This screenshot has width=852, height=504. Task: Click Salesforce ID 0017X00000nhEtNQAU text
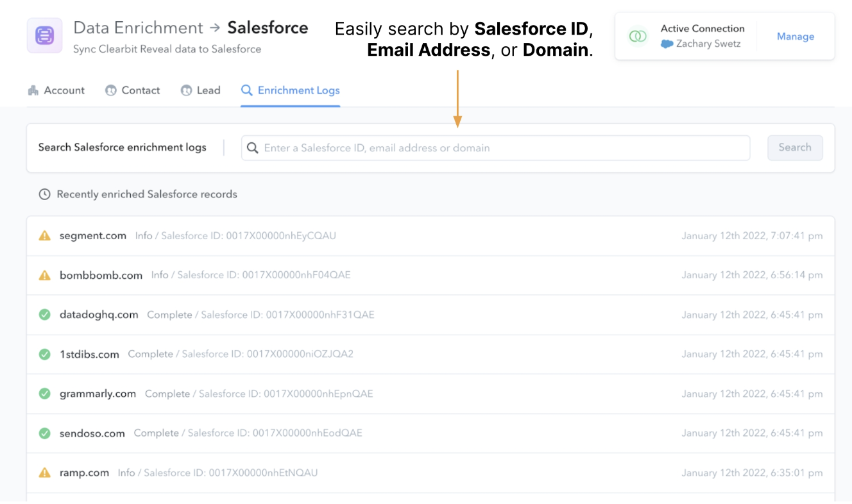click(x=231, y=473)
